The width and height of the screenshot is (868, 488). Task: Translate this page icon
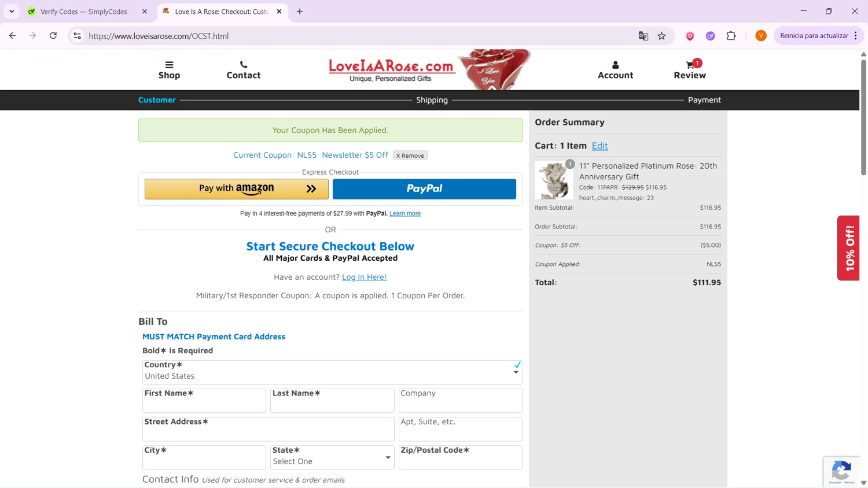click(643, 36)
